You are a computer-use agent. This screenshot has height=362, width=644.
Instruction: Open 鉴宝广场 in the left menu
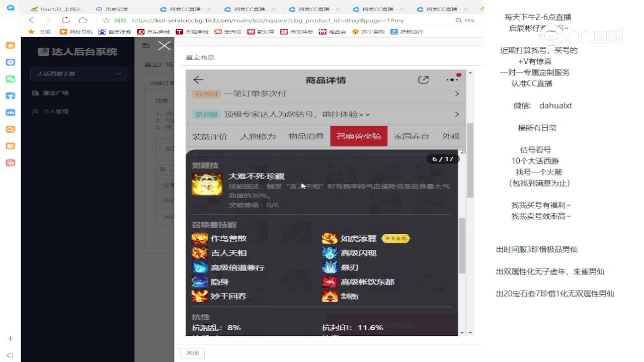55,93
